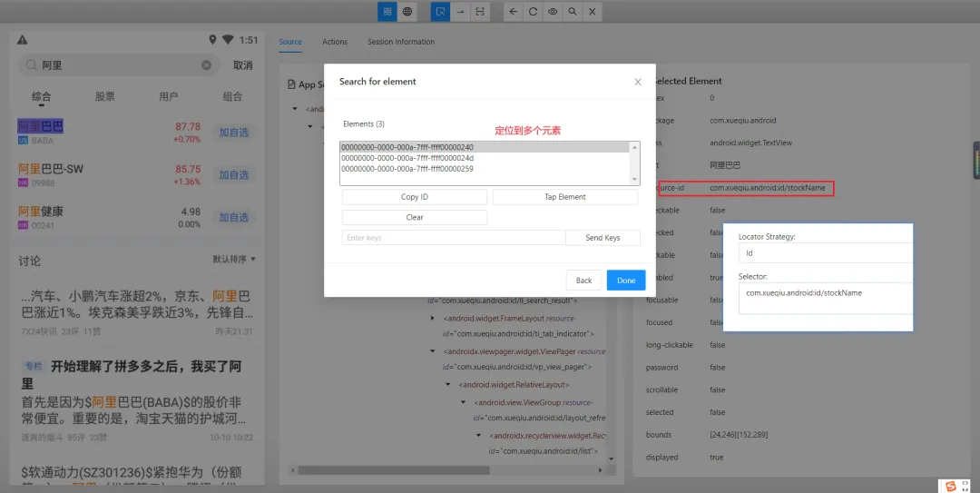Click the Tap Element button
The image size is (980, 493).
coord(565,196)
